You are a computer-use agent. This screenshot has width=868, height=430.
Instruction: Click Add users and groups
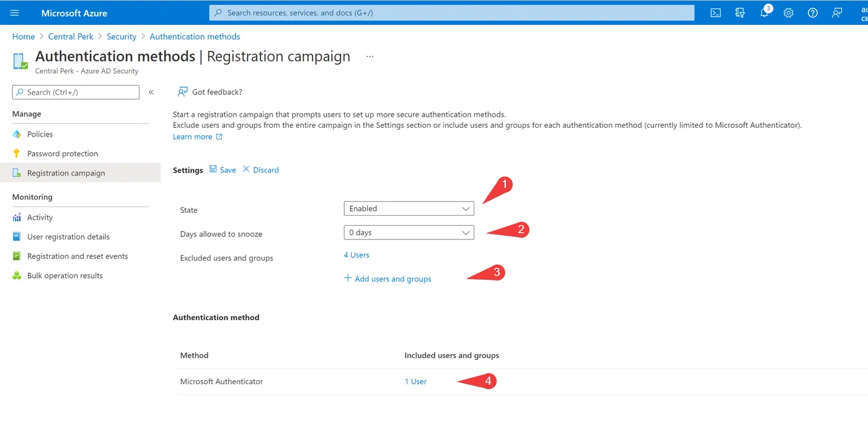click(x=387, y=279)
